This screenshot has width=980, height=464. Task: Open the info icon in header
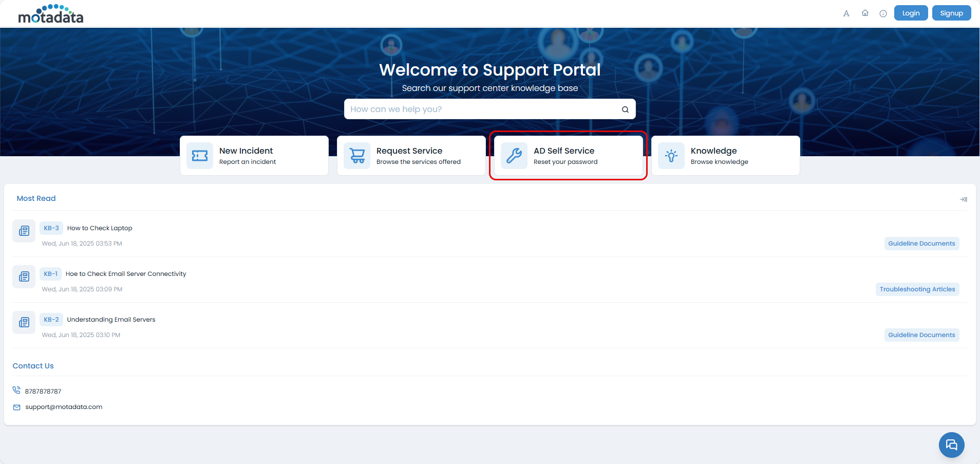point(883,14)
